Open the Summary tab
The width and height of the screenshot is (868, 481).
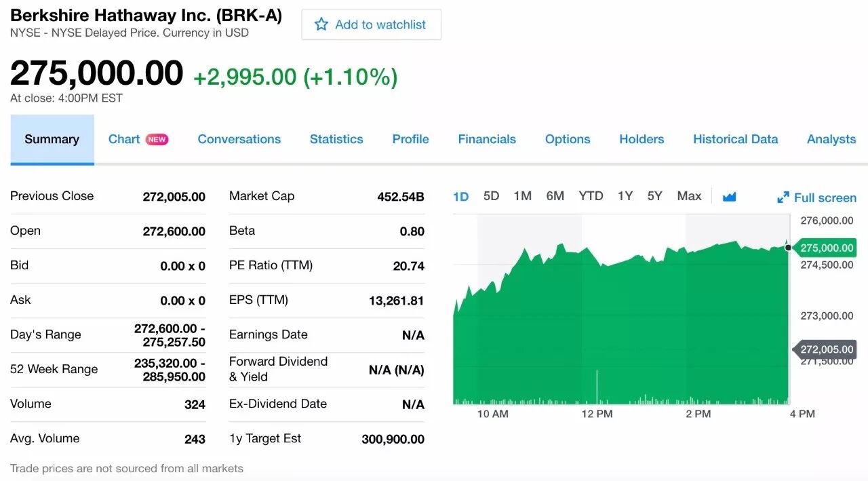tap(52, 139)
